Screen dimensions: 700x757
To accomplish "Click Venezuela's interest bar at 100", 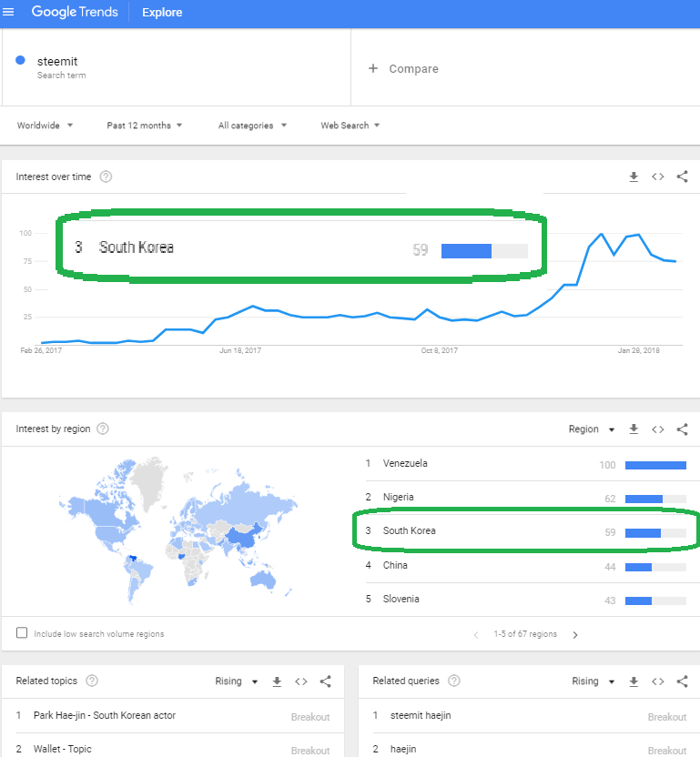I will pos(655,466).
